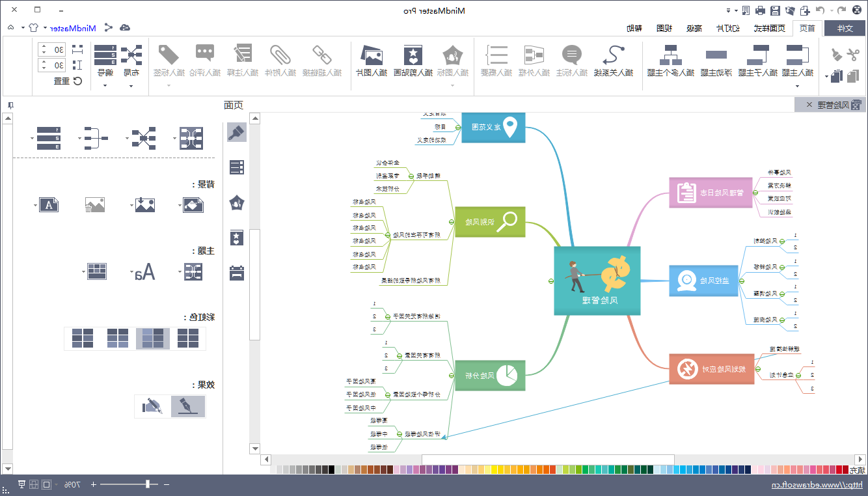
Task: Open the http://www.edrawsoft.cn link
Action: point(817,485)
